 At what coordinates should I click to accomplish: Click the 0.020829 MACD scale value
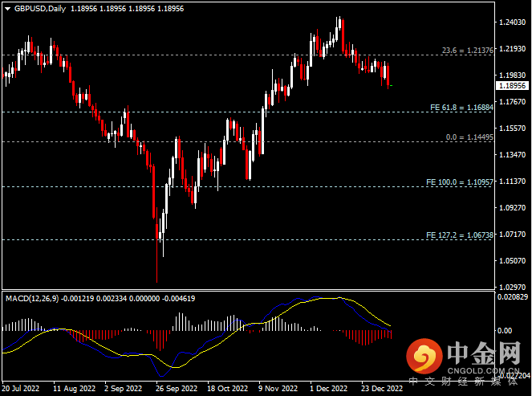coord(513,298)
